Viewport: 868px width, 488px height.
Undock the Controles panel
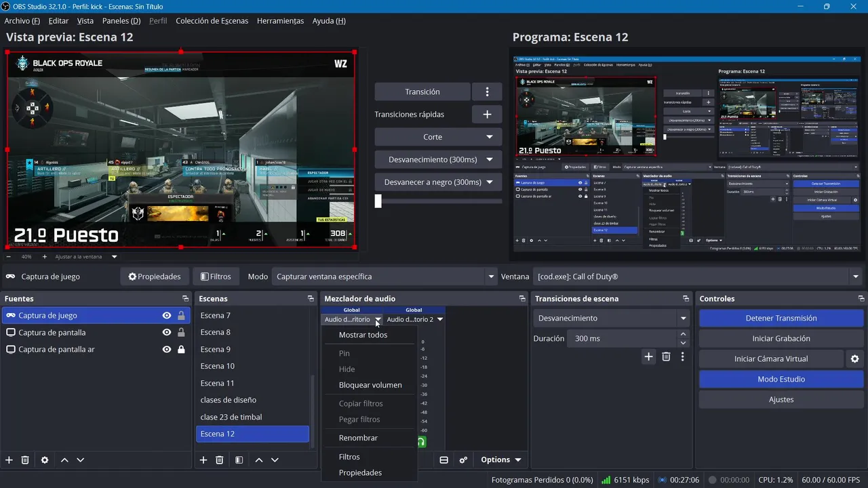(861, 298)
